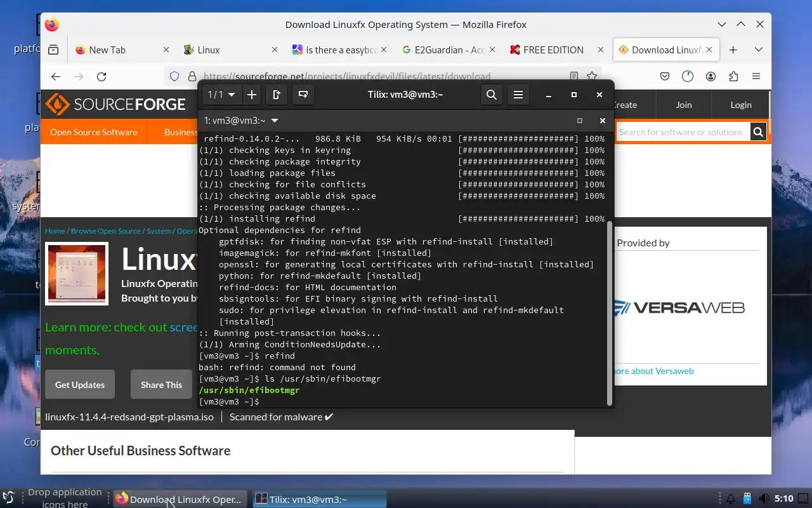The image size is (812, 508).
Task: Open the Tilix hamburger menu
Action: (518, 95)
